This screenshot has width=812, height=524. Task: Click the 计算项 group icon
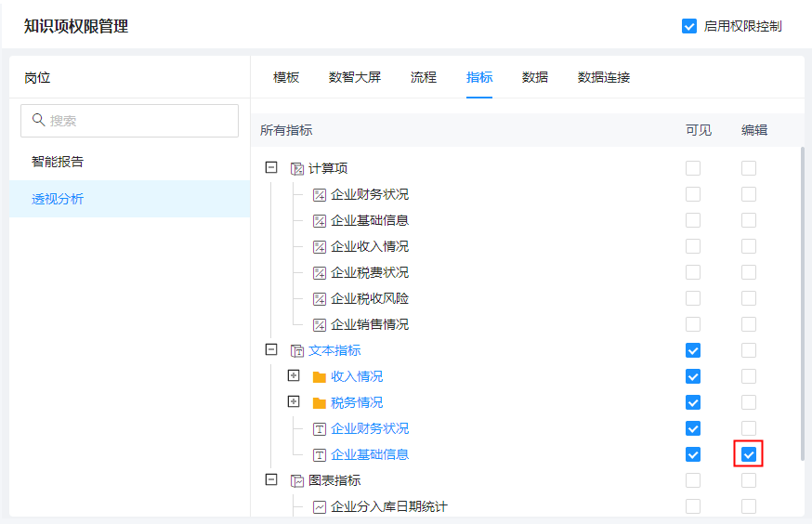pyautogui.click(x=297, y=168)
